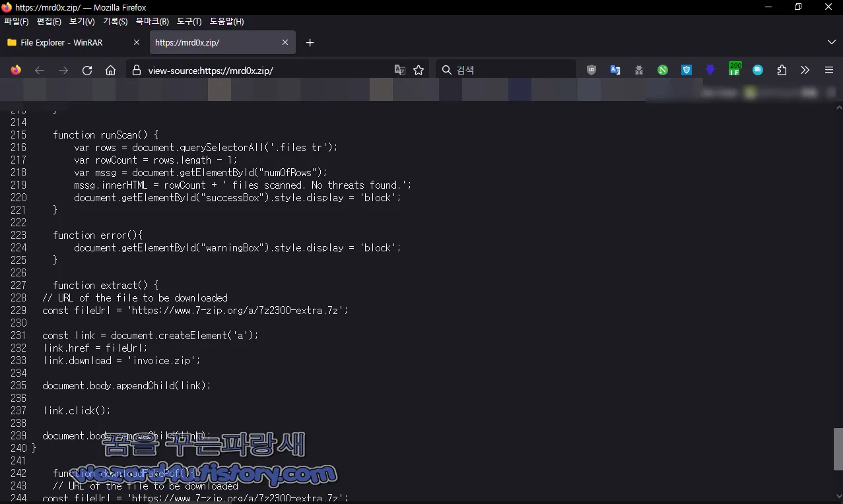Click the fileUrl line numbered 229
This screenshot has width=843, height=504.
[x=195, y=310]
